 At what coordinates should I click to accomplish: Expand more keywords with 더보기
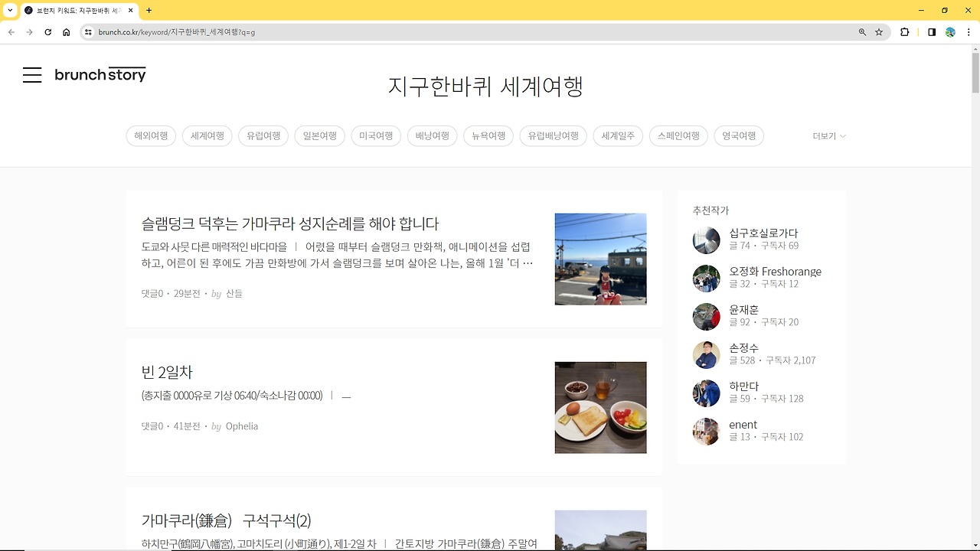(x=829, y=136)
